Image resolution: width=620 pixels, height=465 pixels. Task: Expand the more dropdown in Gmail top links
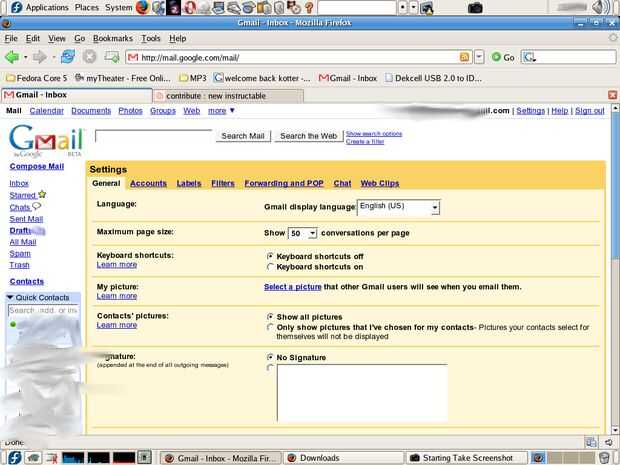coord(221,111)
